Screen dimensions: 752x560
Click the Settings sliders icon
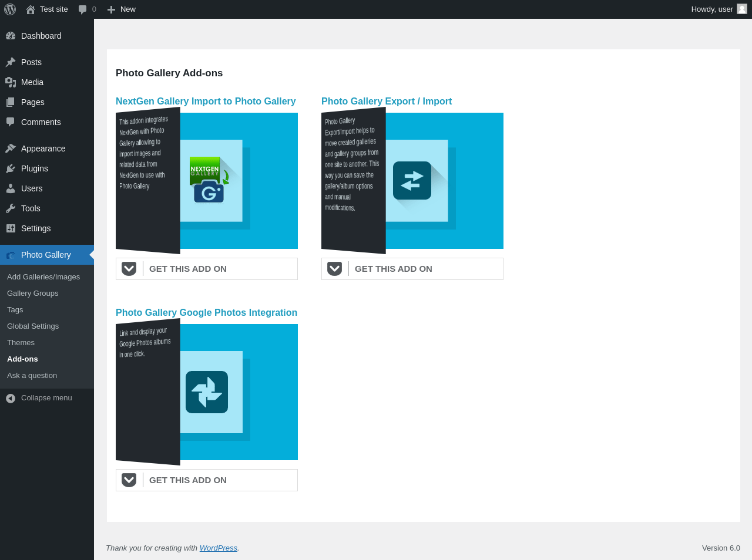click(11, 228)
